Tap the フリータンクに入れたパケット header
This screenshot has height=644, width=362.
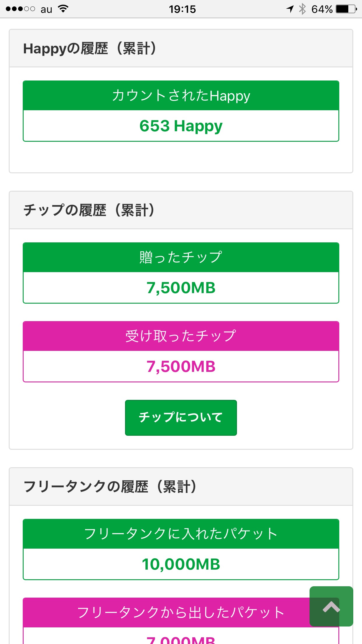181,534
